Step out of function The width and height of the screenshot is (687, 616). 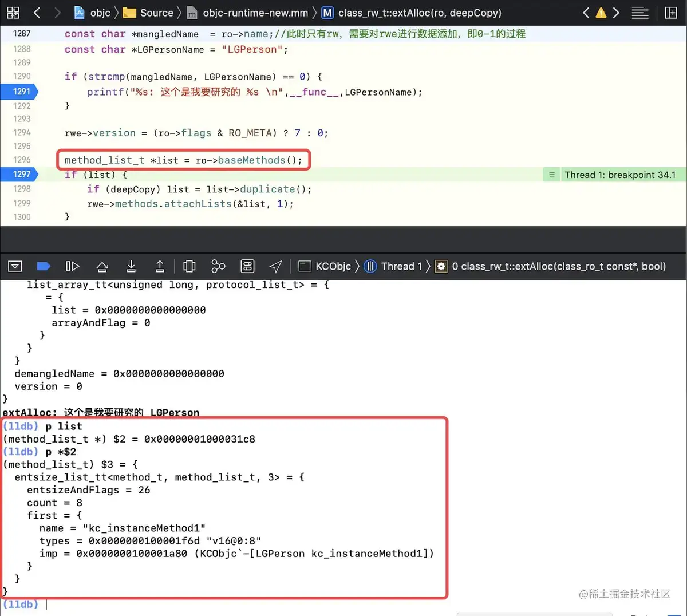pos(160,266)
